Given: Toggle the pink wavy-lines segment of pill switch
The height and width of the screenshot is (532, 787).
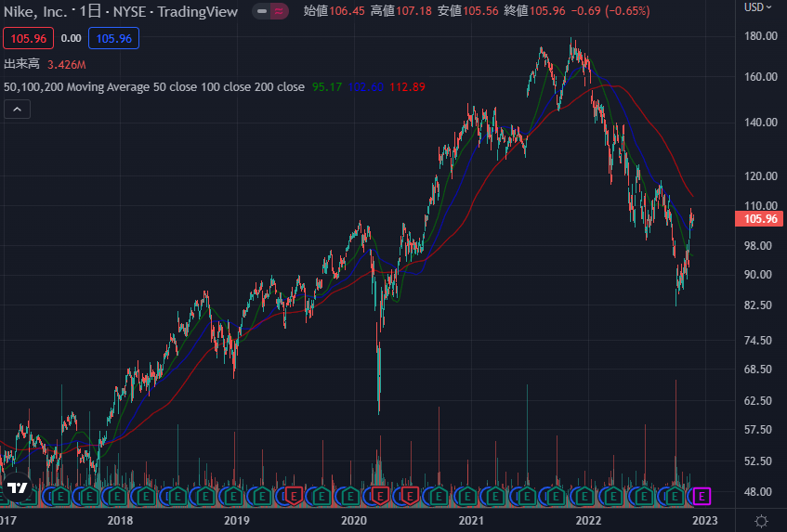Looking at the screenshot, I should pos(279,11).
